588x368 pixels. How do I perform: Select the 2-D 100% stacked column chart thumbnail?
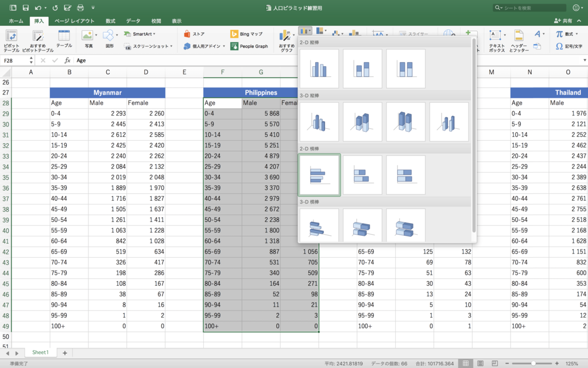click(406, 69)
